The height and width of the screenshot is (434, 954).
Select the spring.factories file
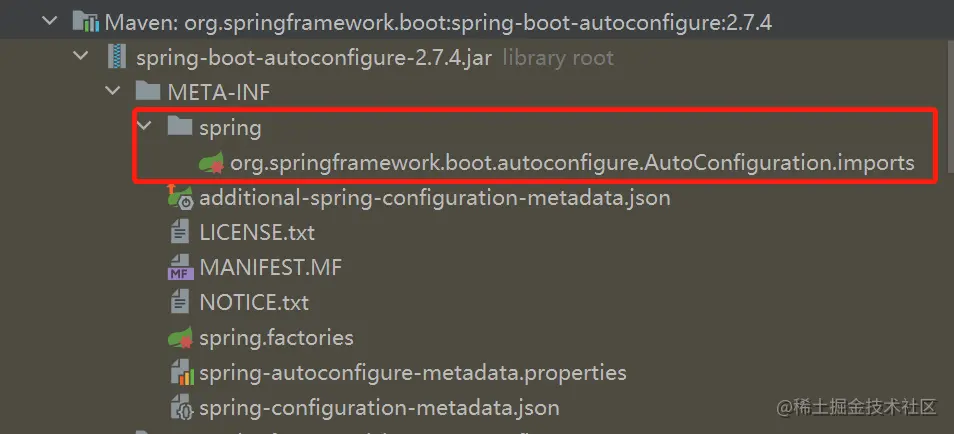[x=276, y=338]
